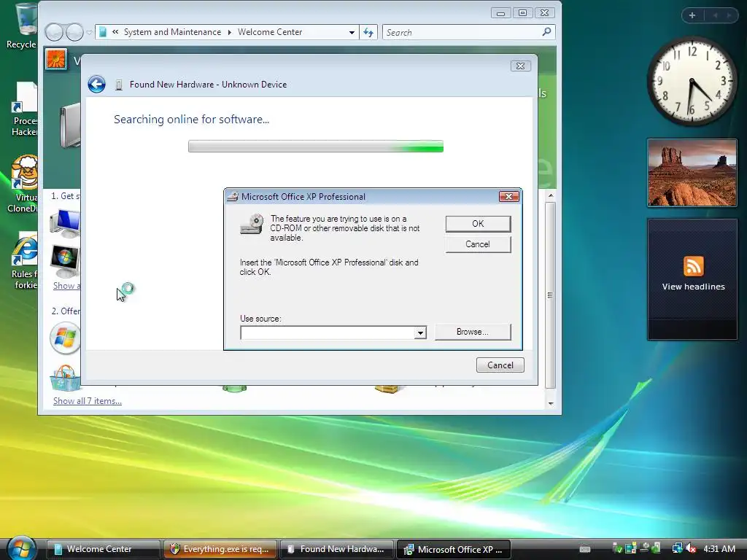Click OK in the Office XP dialog
Image resolution: width=747 pixels, height=560 pixels.
[478, 224]
